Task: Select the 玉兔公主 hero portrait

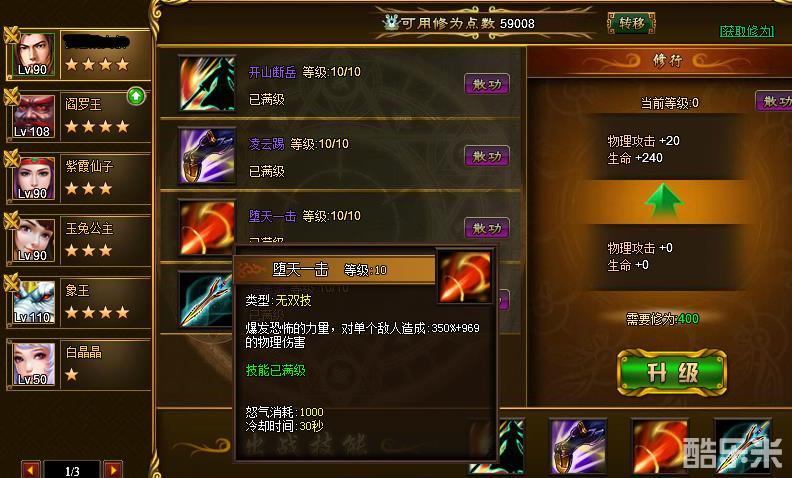Action: pos(34,241)
